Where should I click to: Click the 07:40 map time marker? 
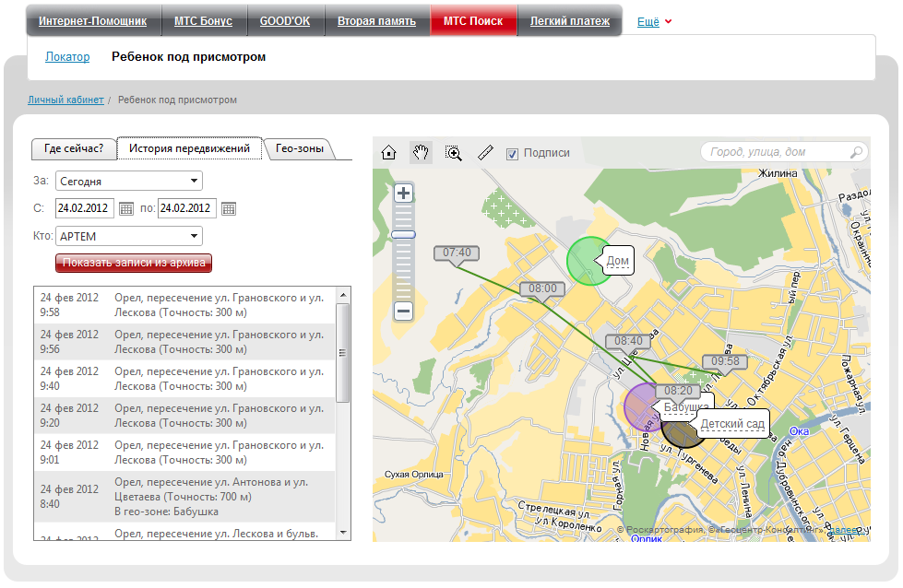[x=457, y=253]
